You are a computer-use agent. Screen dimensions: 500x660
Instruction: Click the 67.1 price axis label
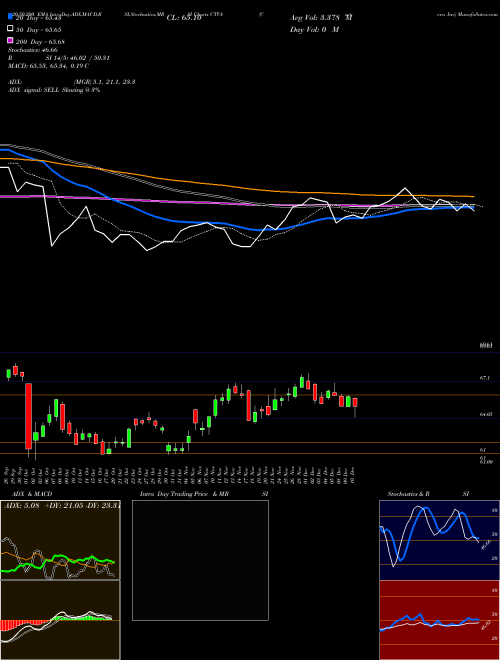point(485,378)
